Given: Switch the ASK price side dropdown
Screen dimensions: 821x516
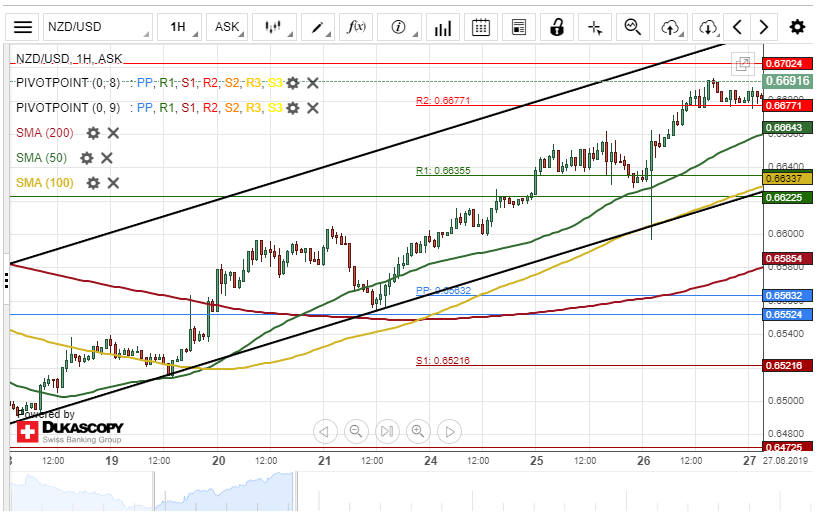Looking at the screenshot, I should pyautogui.click(x=227, y=27).
